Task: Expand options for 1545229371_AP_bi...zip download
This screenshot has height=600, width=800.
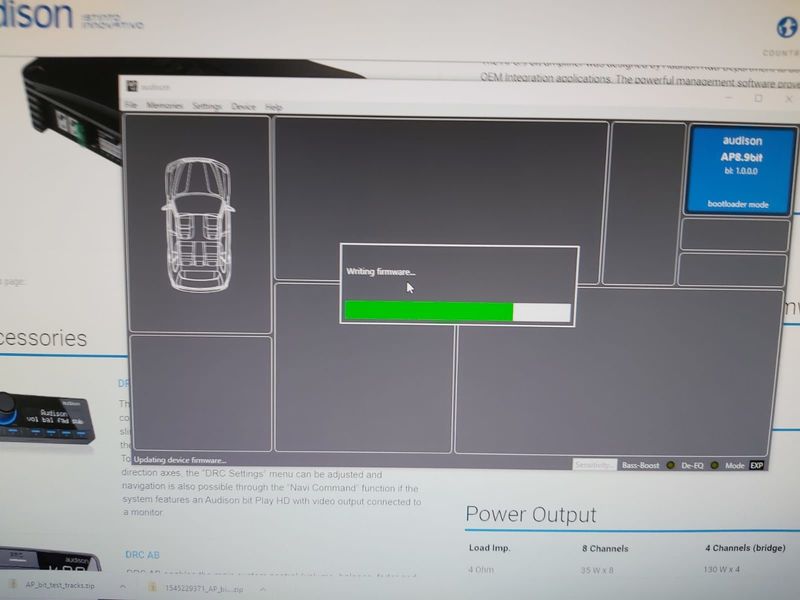Action: tap(262, 589)
